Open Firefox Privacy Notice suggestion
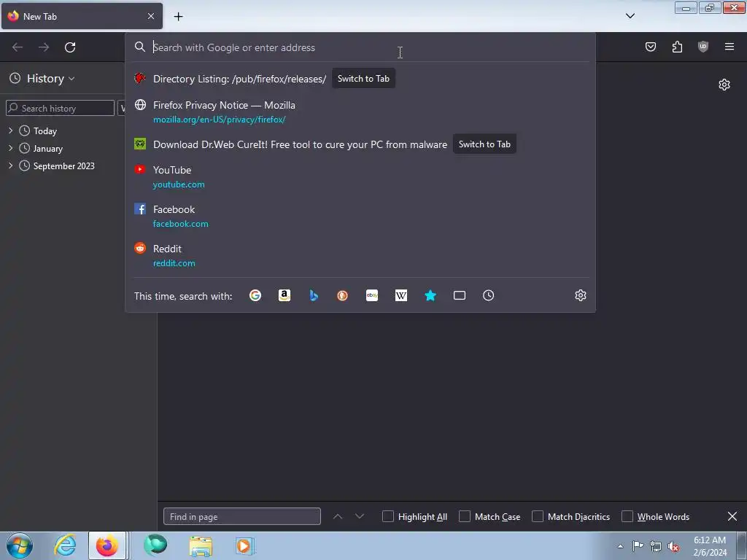 [x=224, y=105]
